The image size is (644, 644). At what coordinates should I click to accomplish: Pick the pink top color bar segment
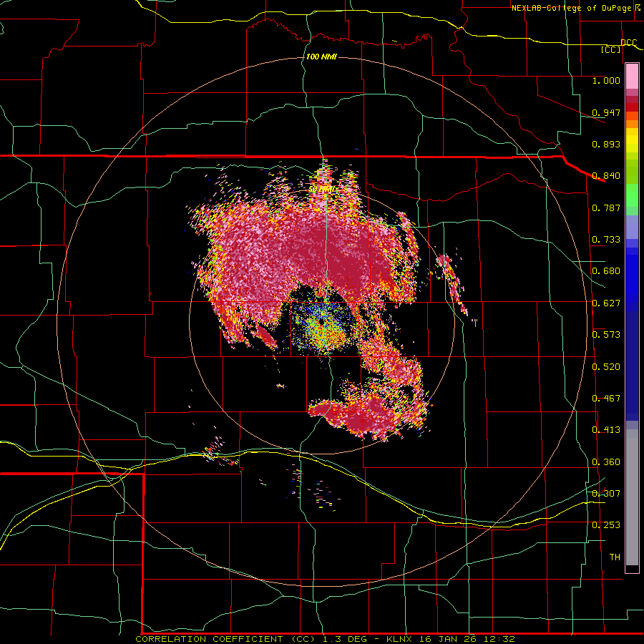point(632,77)
